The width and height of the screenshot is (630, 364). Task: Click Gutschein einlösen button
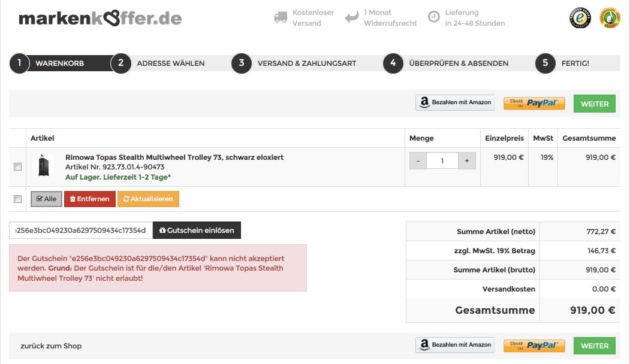click(x=197, y=230)
